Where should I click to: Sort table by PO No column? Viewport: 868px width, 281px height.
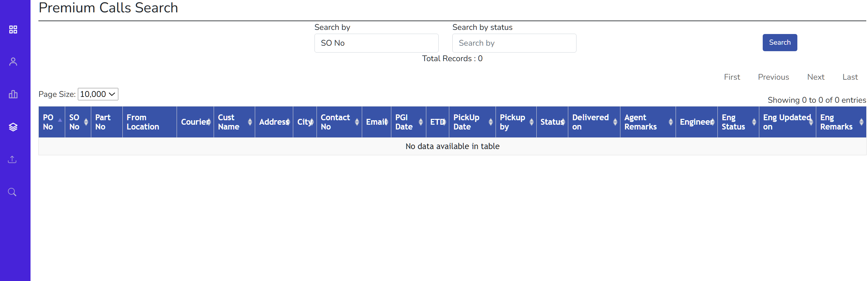(52, 122)
